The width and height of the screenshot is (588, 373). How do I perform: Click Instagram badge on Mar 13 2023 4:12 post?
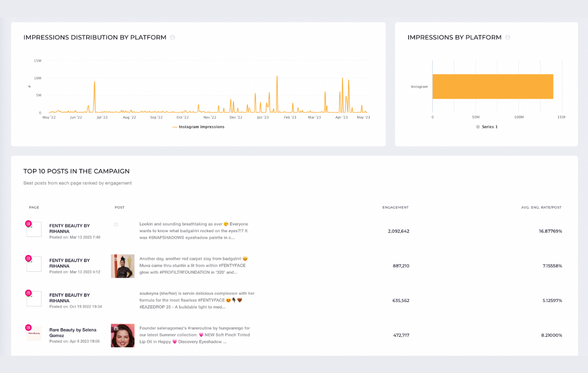pyautogui.click(x=28, y=258)
